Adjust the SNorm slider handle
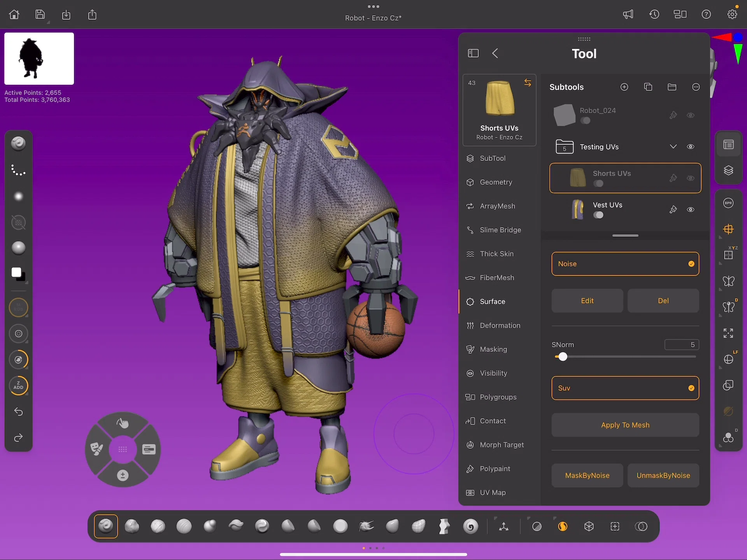 pos(563,357)
